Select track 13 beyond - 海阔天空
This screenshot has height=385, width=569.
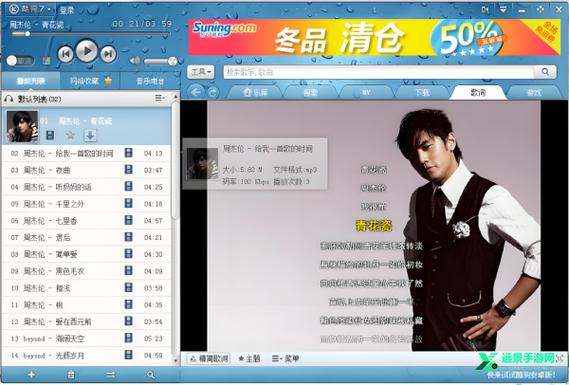point(86,339)
